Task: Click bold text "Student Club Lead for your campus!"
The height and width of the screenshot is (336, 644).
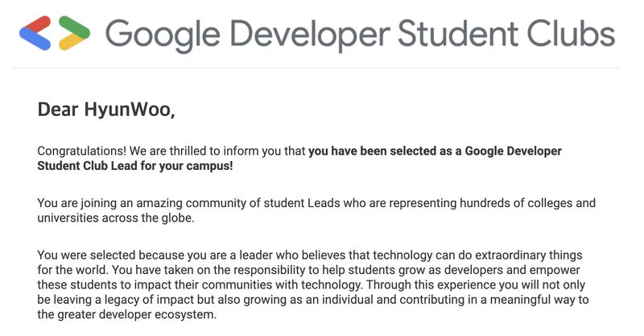Action: [x=135, y=166]
